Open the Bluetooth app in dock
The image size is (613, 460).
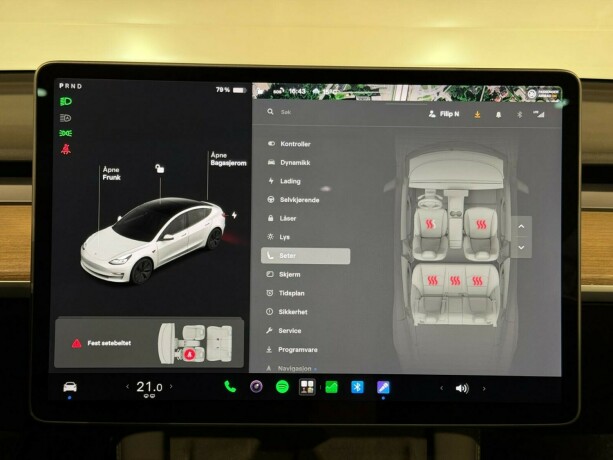pos(357,387)
